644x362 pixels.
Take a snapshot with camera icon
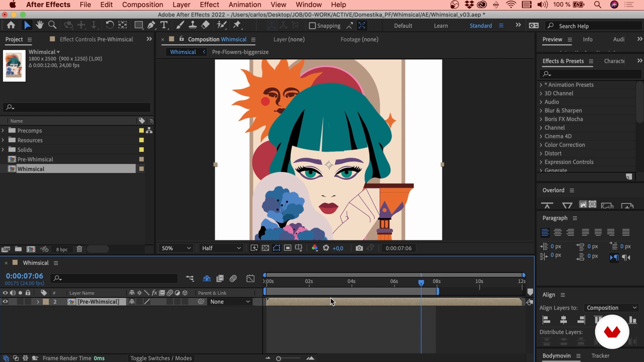click(x=359, y=248)
